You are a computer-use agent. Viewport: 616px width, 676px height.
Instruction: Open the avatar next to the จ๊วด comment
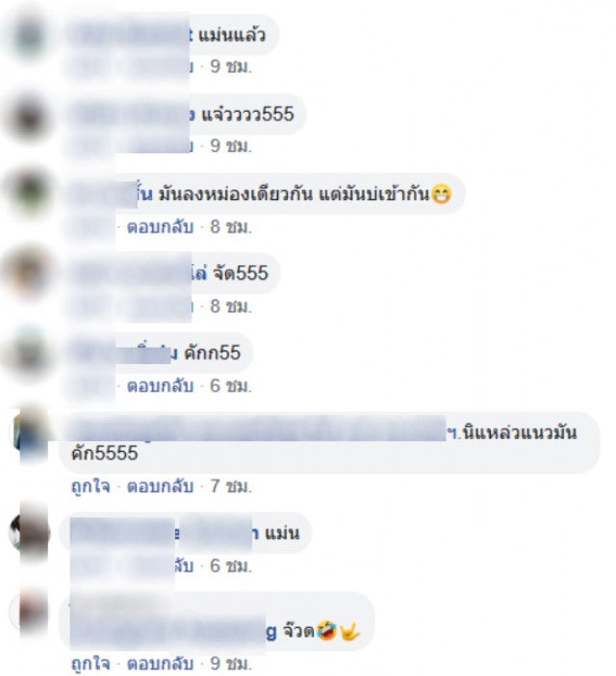tap(29, 612)
